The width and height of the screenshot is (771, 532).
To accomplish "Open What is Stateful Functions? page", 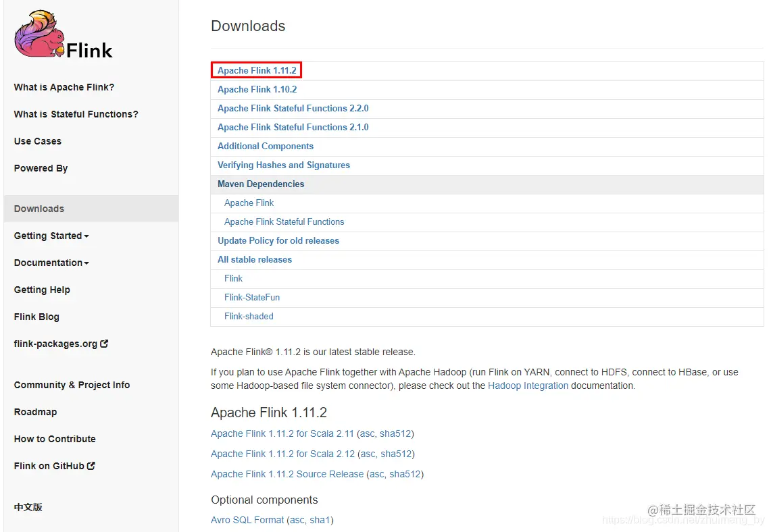I will pos(76,114).
